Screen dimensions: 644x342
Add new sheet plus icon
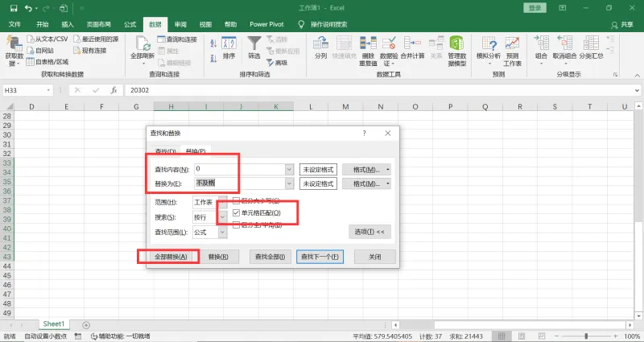point(86,325)
